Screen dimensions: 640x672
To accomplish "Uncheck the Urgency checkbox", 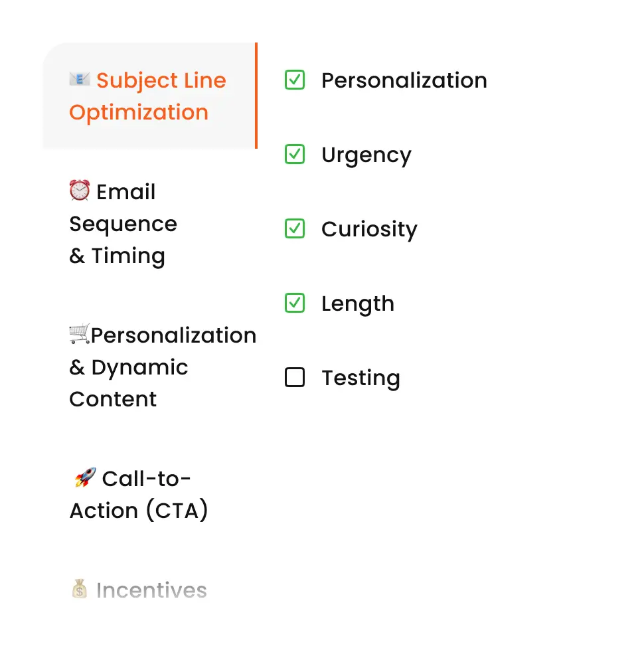I will [294, 155].
